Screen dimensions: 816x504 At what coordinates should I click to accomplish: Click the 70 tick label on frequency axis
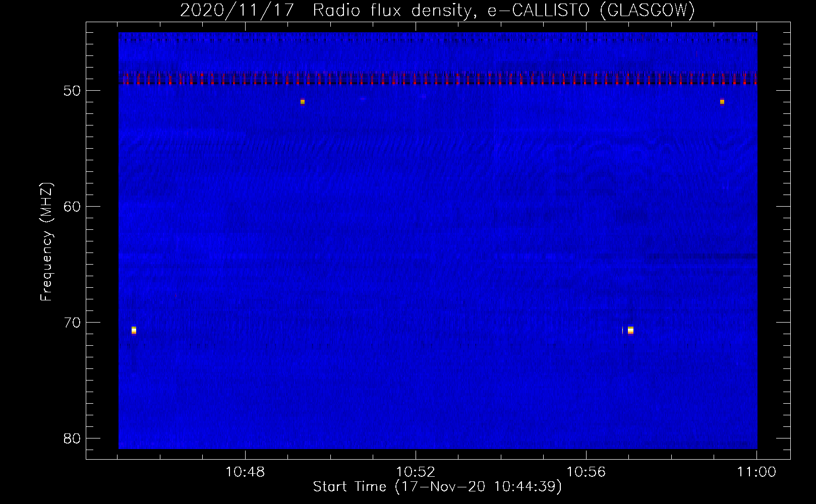(73, 323)
